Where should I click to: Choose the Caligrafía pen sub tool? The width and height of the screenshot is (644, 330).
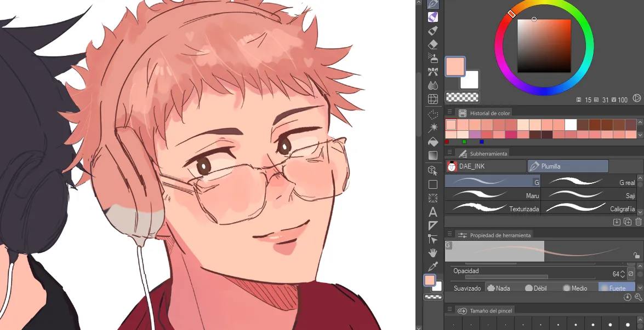[x=589, y=209]
